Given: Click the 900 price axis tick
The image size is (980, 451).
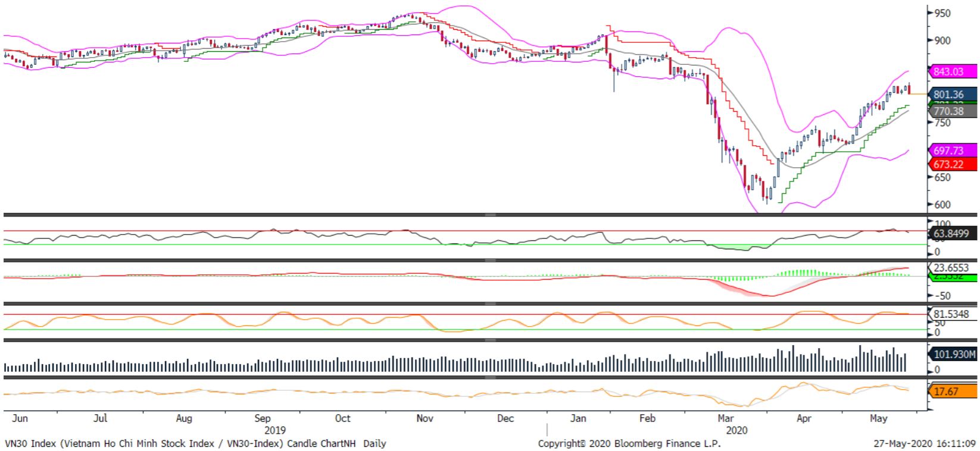Looking at the screenshot, I should (942, 40).
